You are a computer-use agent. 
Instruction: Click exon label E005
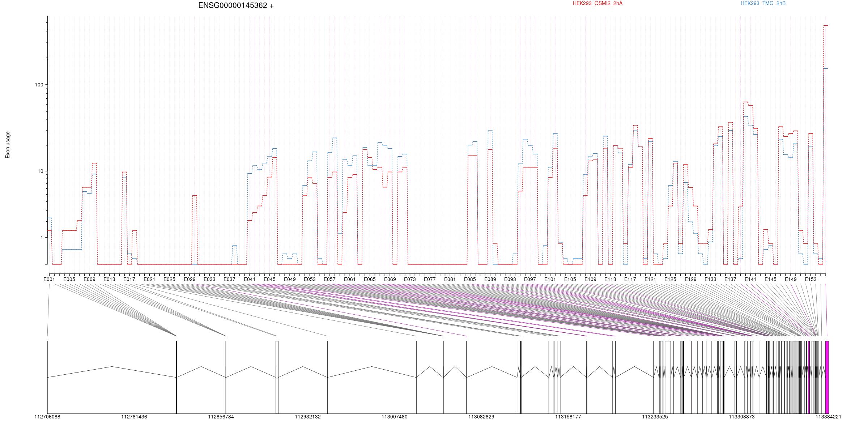69,279
